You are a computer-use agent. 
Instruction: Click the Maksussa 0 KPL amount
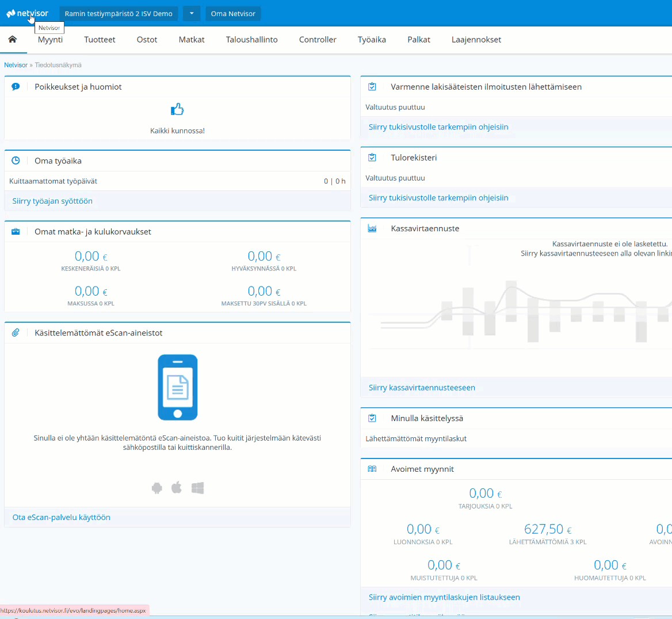coord(91,292)
